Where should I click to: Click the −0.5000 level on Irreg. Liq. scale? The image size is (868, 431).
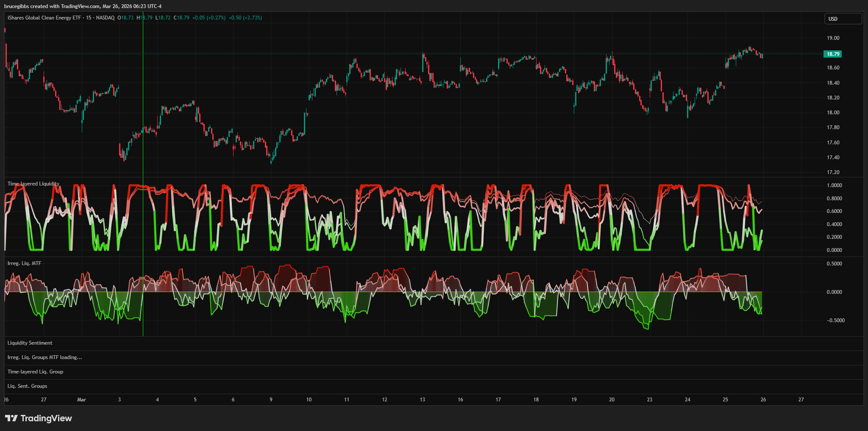click(x=835, y=320)
